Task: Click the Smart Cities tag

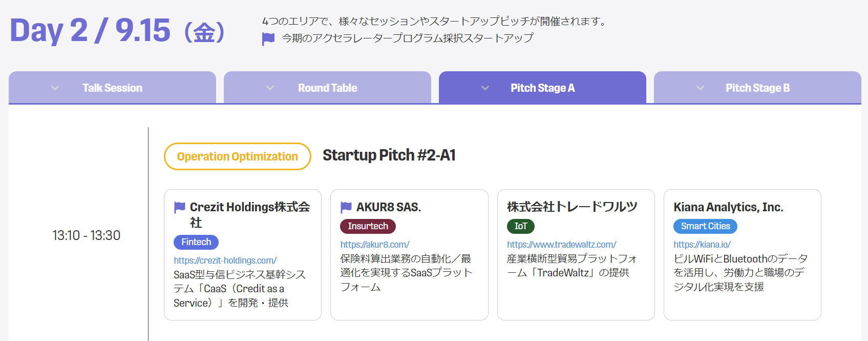Action: click(705, 226)
